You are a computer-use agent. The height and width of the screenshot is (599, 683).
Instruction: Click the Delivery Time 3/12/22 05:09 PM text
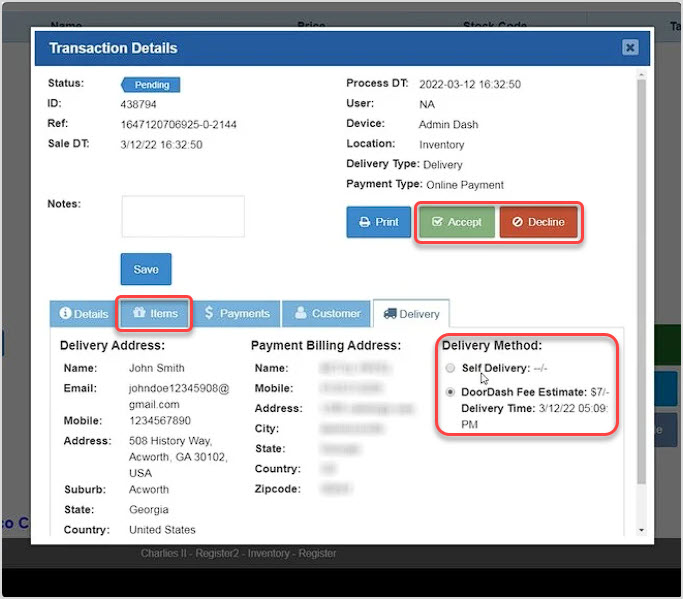coord(534,416)
